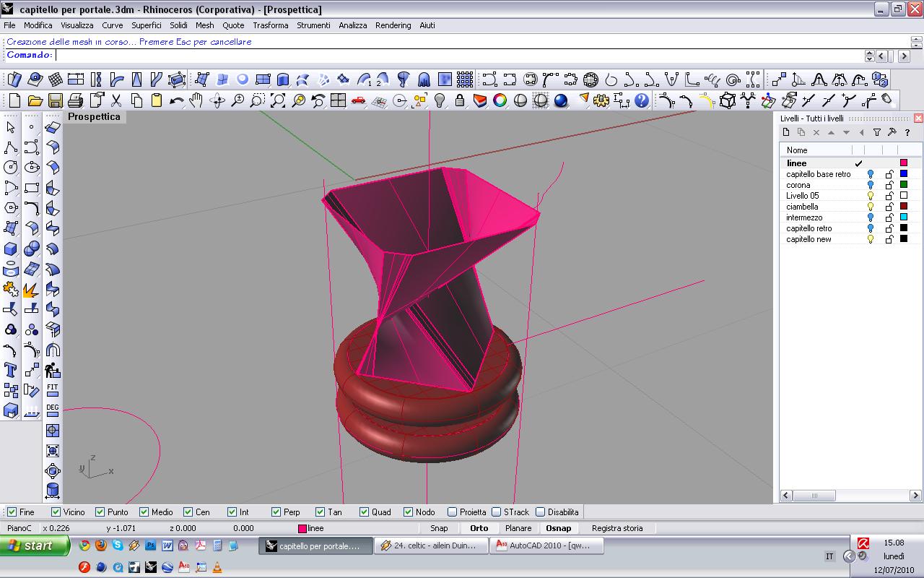Toggle the Snap status bar button
The image size is (924, 578).
pos(439,528)
